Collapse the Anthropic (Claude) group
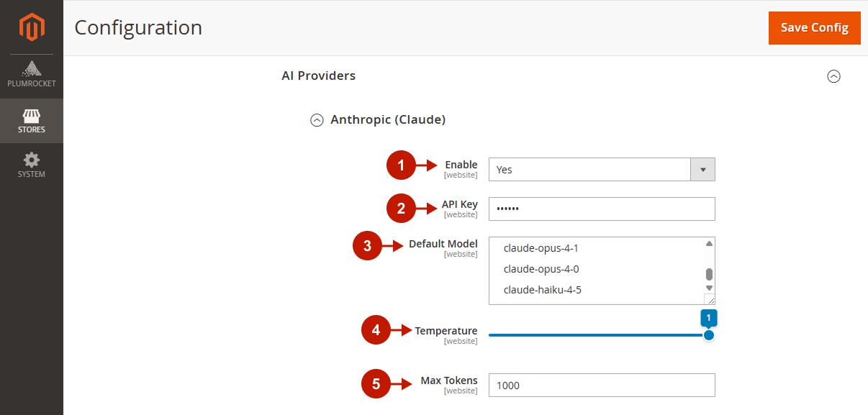This screenshot has height=415, width=868. pos(317,119)
